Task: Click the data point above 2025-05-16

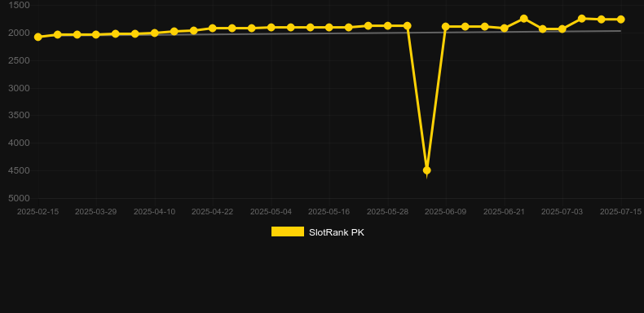Action: point(329,28)
